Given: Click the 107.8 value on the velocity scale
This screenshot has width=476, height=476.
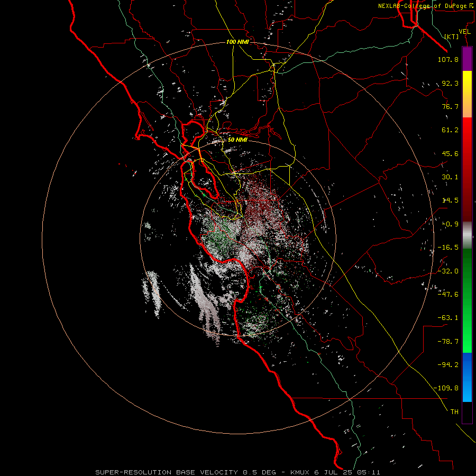Looking at the screenshot, I should [448, 59].
